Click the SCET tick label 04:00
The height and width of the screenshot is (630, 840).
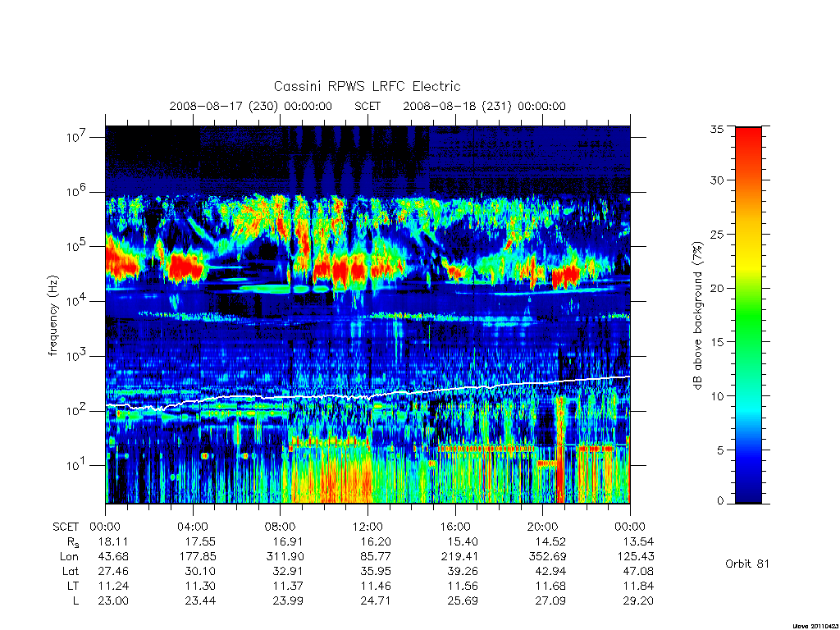coord(193,527)
